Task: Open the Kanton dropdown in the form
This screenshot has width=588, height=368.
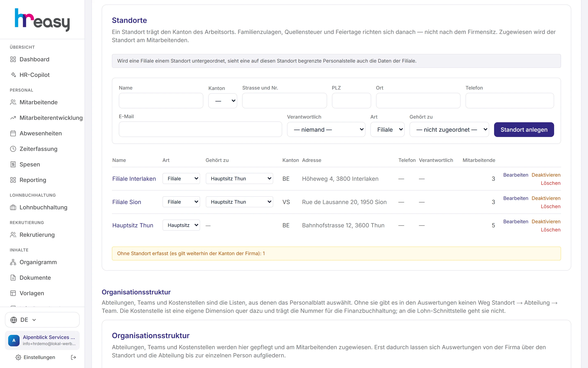Action: tap(223, 101)
